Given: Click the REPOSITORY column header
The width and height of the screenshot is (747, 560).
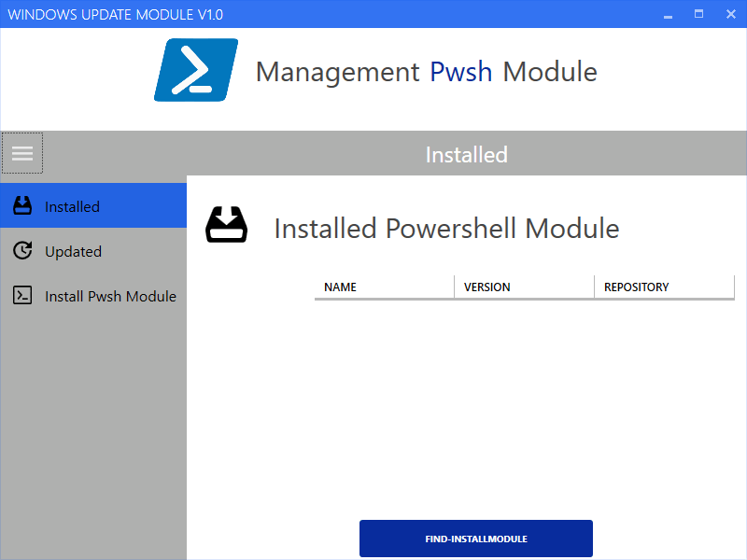Looking at the screenshot, I should pos(636,287).
